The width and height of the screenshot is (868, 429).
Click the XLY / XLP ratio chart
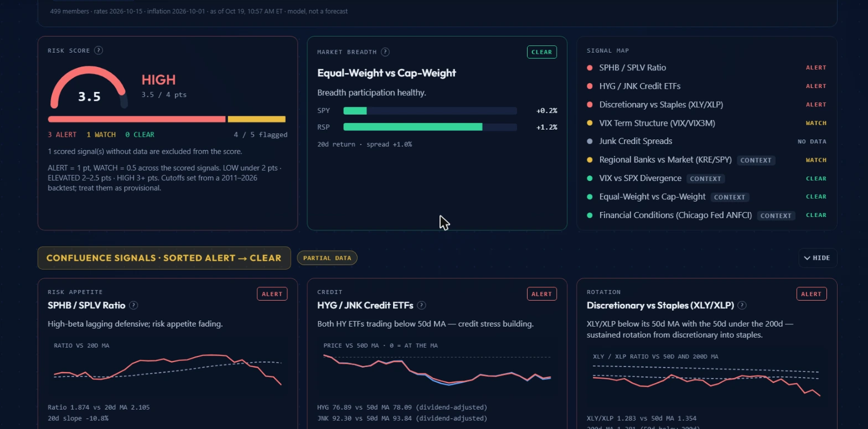point(706,376)
